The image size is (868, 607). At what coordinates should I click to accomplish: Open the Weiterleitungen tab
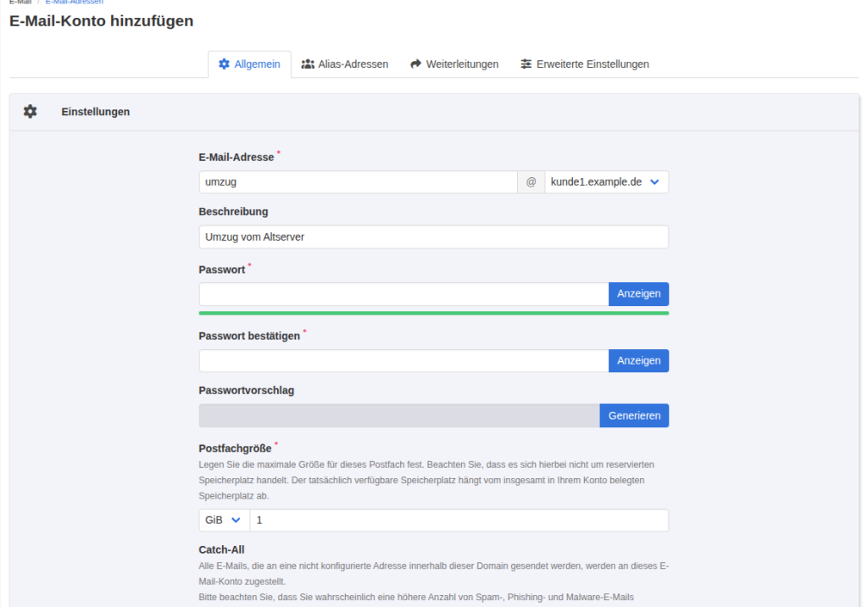coord(454,64)
